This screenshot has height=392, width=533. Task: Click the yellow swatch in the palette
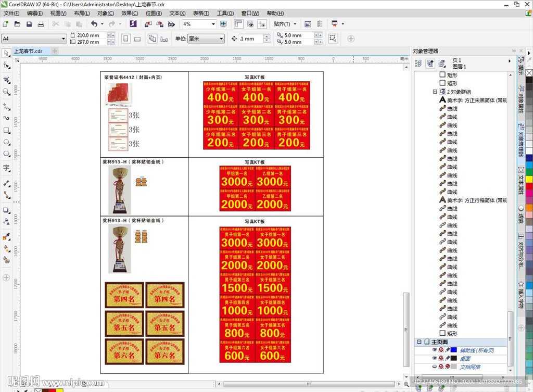point(529,180)
